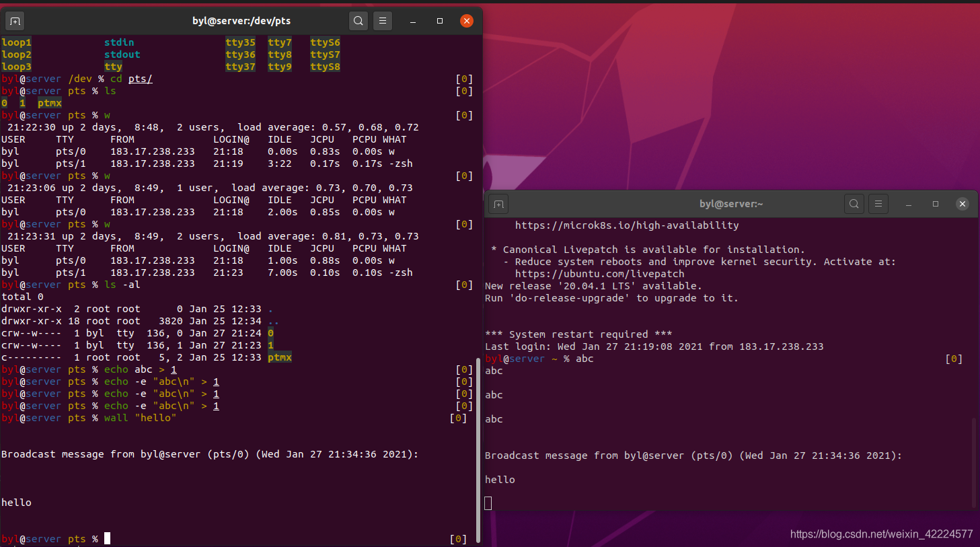Click 'Canonical Livepatch is available' line
Viewport: 980px width, 547px height.
(x=648, y=250)
